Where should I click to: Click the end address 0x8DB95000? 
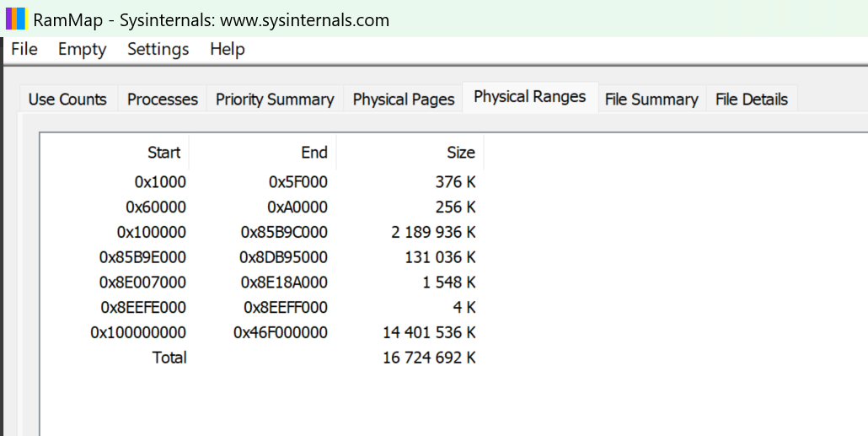(x=283, y=257)
